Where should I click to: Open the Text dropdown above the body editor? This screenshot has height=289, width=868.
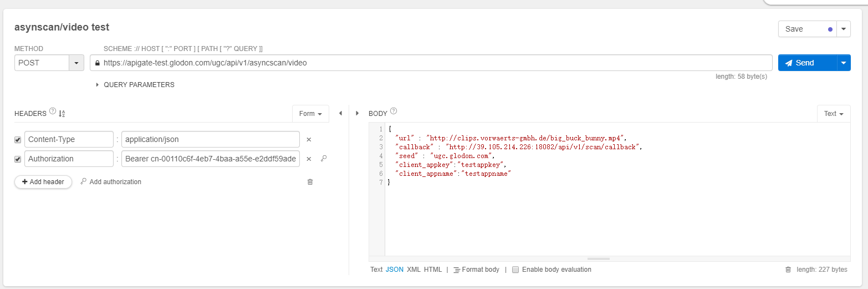point(833,114)
